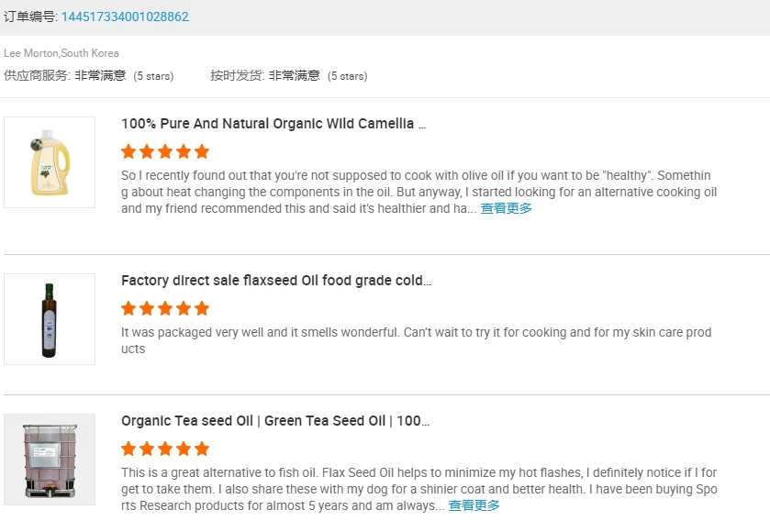Click the second star of camellia oil rating

(147, 151)
